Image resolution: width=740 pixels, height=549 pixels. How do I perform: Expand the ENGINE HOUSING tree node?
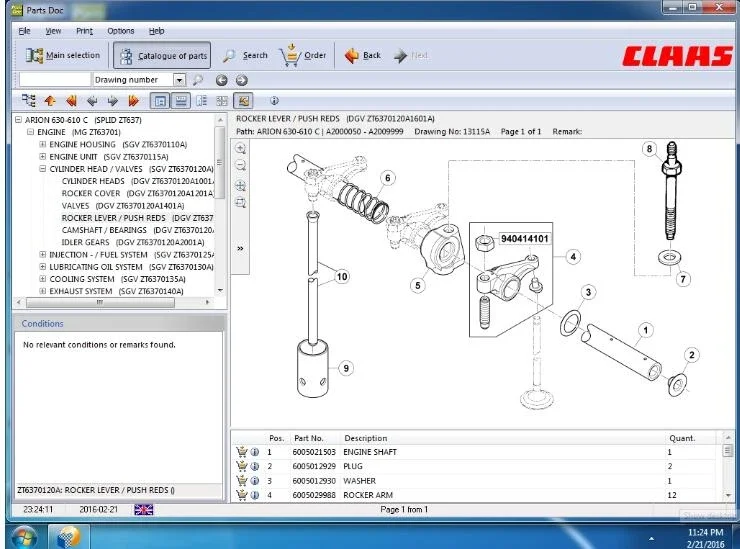click(x=43, y=144)
